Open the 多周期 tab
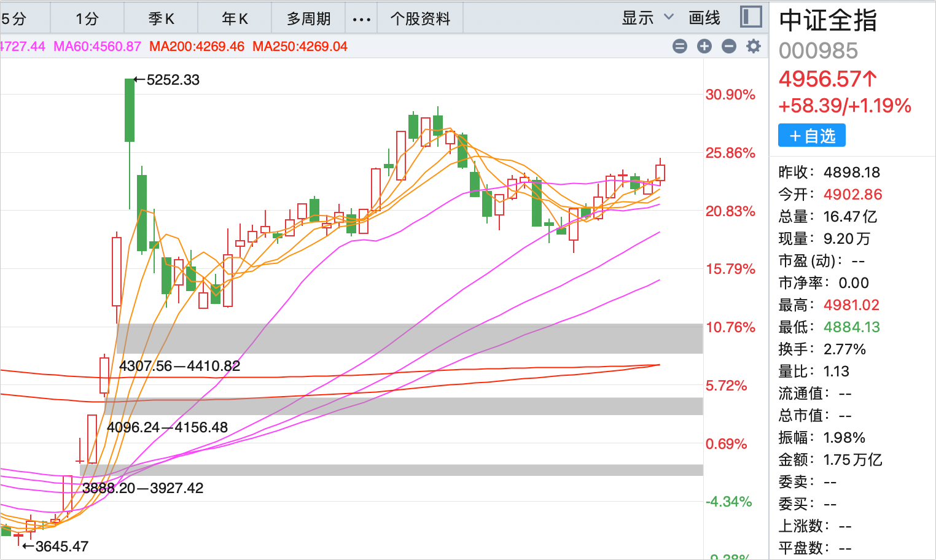936x560 pixels. pos(308,19)
